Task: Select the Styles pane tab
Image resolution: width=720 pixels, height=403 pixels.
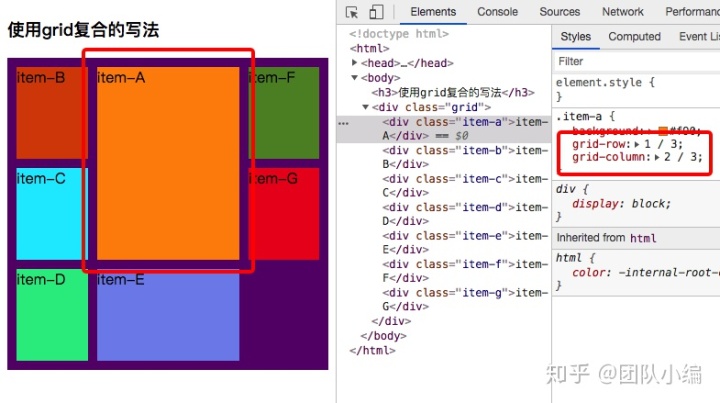Action: (x=575, y=37)
